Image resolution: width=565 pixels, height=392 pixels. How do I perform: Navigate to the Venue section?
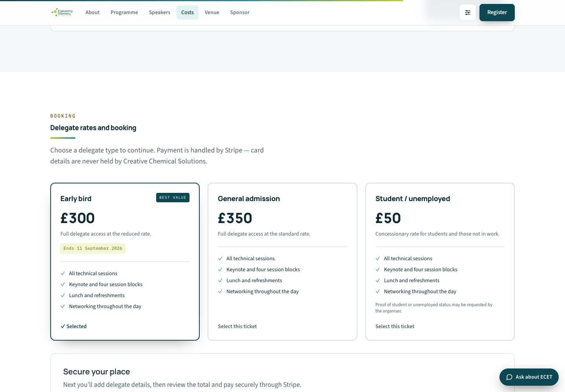(x=212, y=13)
